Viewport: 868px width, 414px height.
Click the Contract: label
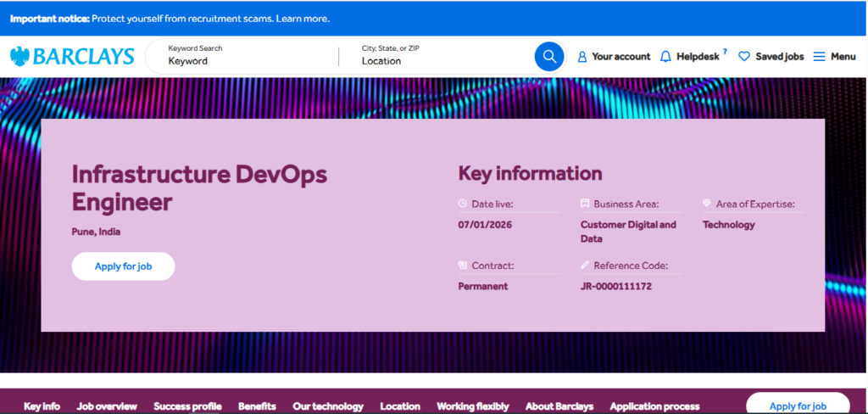click(492, 266)
